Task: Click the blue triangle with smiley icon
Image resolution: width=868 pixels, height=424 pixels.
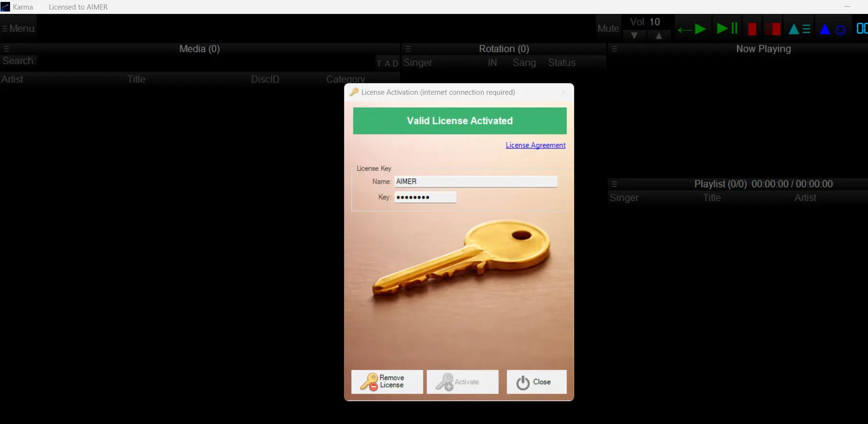Action: [833, 29]
